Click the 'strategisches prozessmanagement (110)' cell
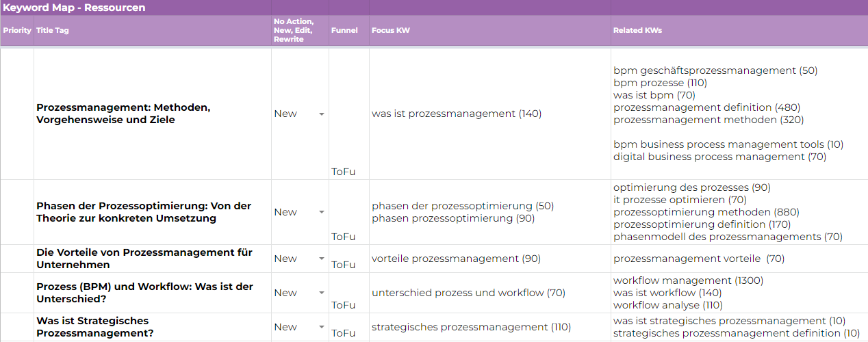The height and width of the screenshot is (342, 868). pyautogui.click(x=471, y=327)
